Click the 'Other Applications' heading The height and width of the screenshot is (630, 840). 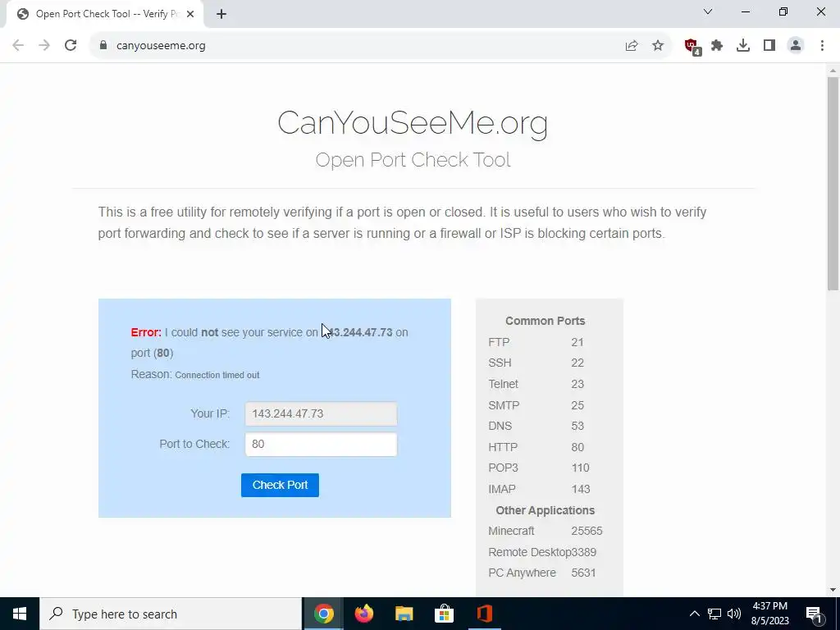click(x=545, y=510)
